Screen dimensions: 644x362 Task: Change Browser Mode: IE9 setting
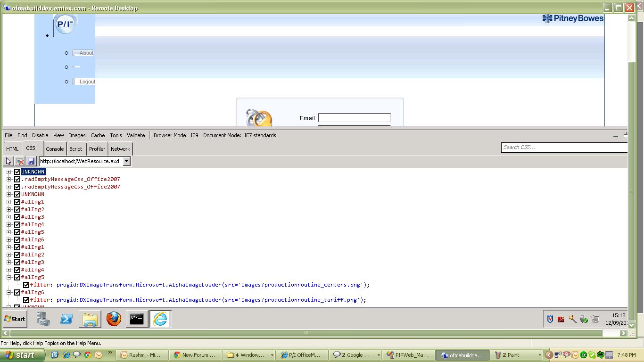pyautogui.click(x=176, y=135)
